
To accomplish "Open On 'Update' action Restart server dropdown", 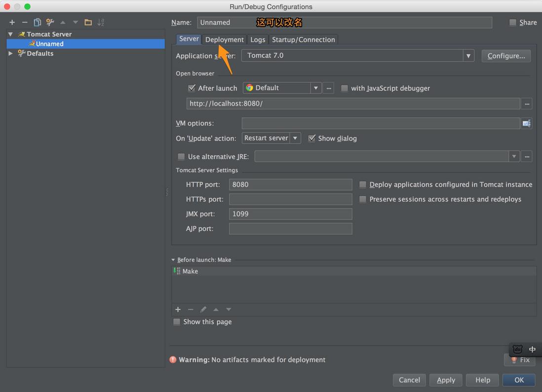I will (295, 138).
